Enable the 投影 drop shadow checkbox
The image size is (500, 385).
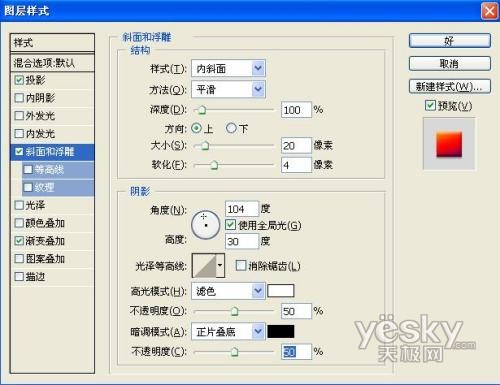[x=19, y=80]
